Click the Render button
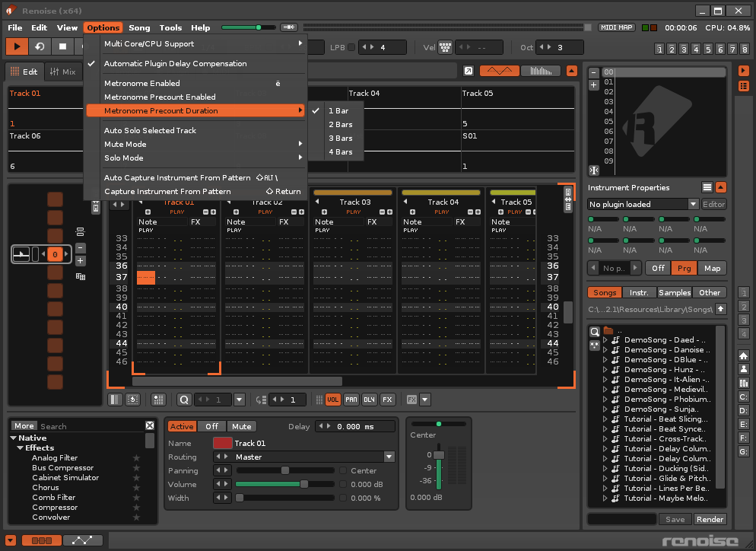The image size is (756, 551). [x=709, y=519]
